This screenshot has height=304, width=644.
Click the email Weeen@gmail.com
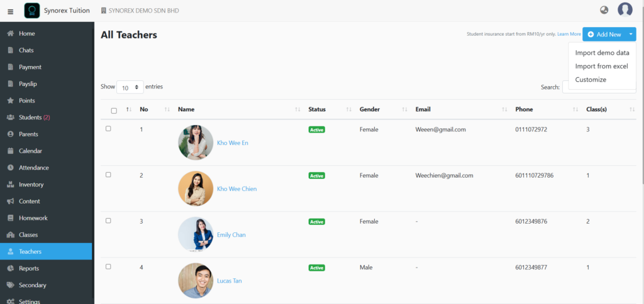(x=440, y=129)
